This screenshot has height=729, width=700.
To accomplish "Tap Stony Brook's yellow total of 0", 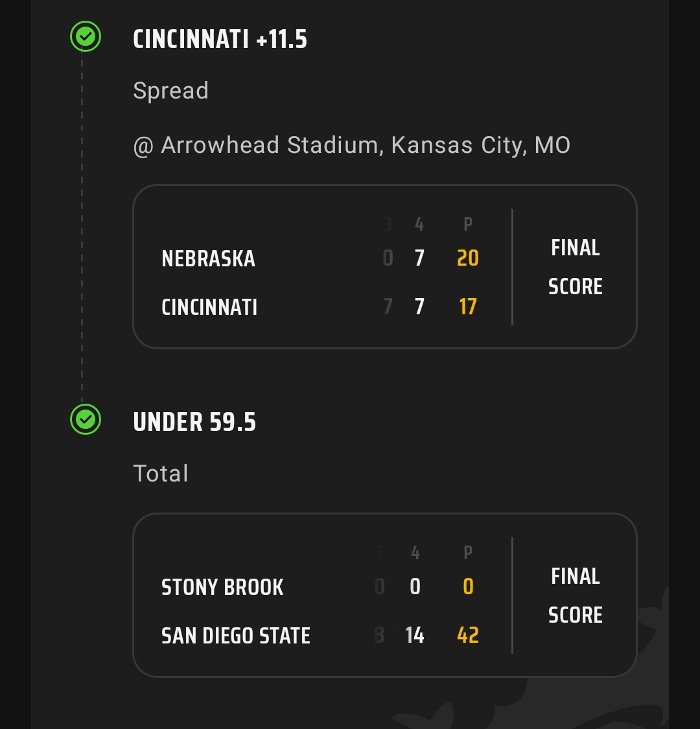I will pyautogui.click(x=468, y=586).
